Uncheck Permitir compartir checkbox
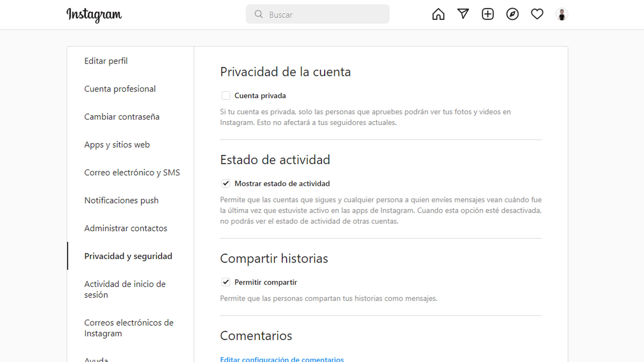Screen dimensions: 644x362 click(x=226, y=282)
